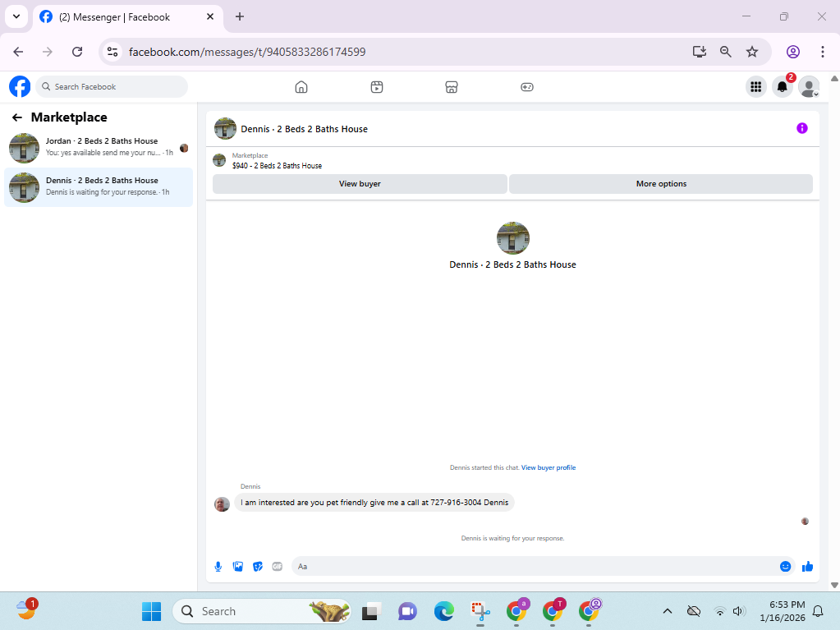Click Dennis's message avatar

click(x=223, y=504)
